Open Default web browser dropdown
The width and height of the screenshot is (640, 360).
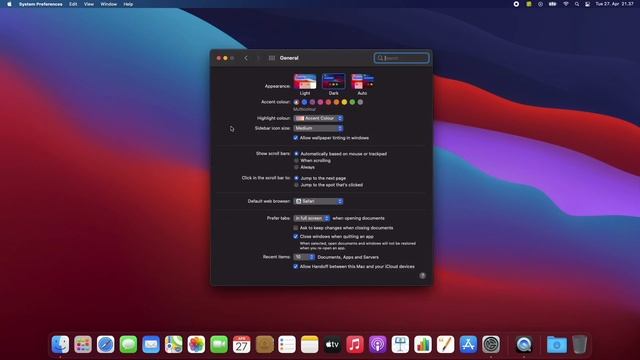[x=318, y=201]
